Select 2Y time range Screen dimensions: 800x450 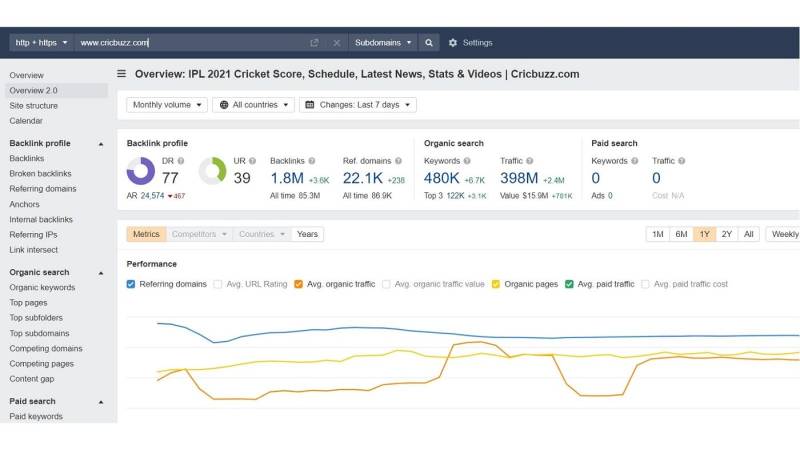pos(727,234)
